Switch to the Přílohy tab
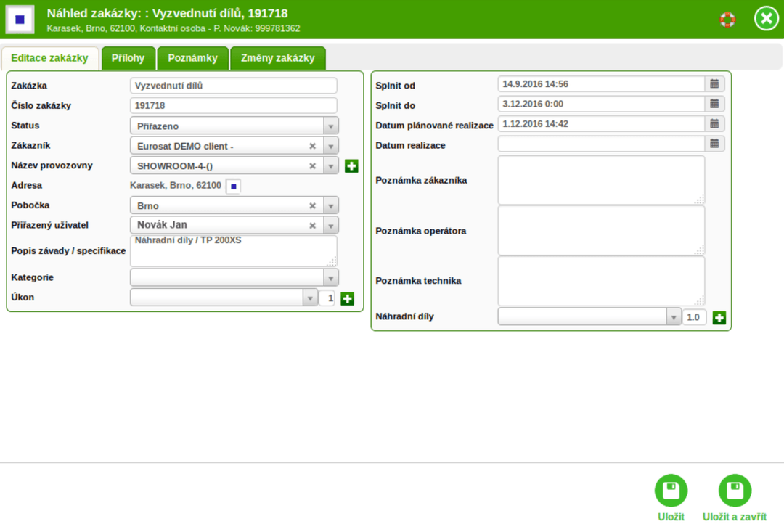 [x=128, y=58]
